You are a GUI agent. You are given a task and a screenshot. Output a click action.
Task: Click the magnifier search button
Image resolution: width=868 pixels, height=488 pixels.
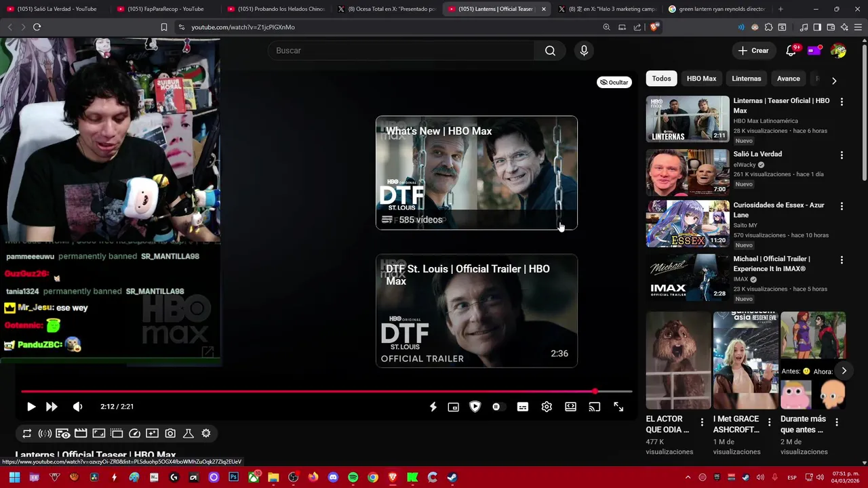pos(550,51)
